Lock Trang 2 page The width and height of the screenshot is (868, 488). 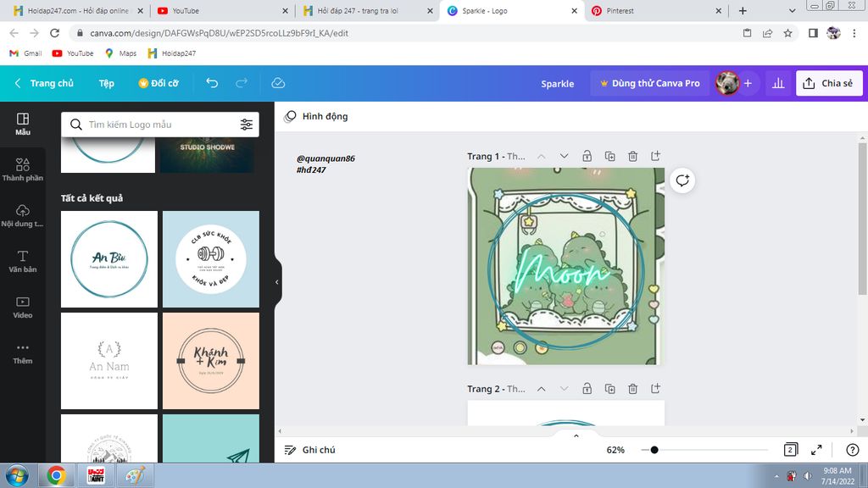pyautogui.click(x=587, y=389)
